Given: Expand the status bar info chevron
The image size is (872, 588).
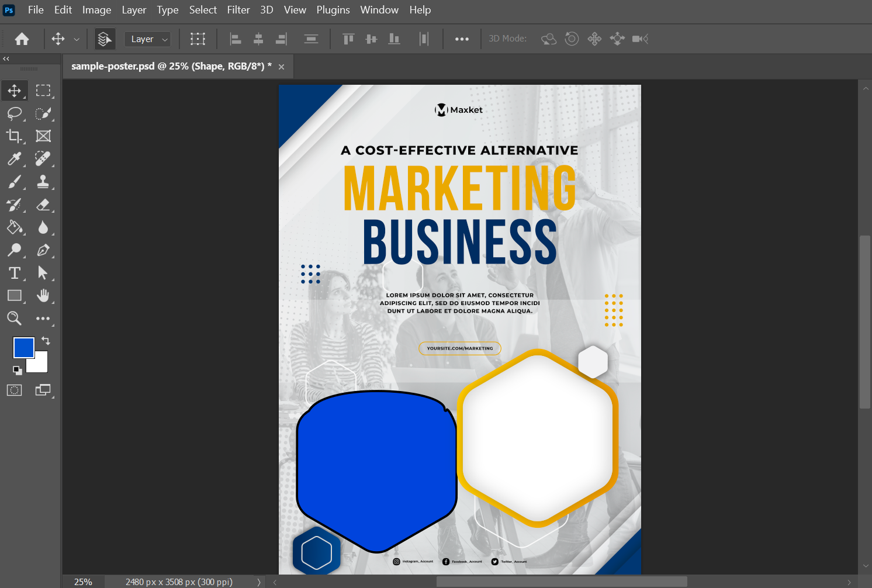Looking at the screenshot, I should (x=258, y=582).
